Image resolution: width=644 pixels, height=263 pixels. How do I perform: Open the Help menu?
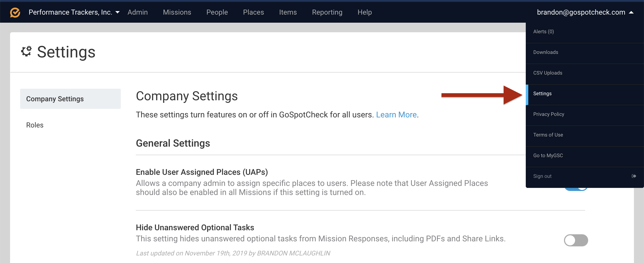click(365, 12)
